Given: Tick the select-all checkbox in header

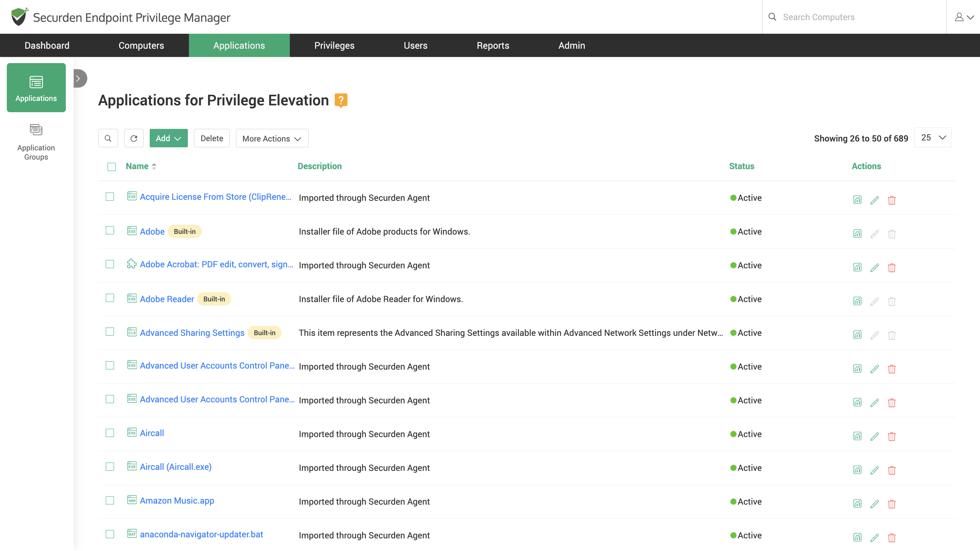Looking at the screenshot, I should coord(112,167).
